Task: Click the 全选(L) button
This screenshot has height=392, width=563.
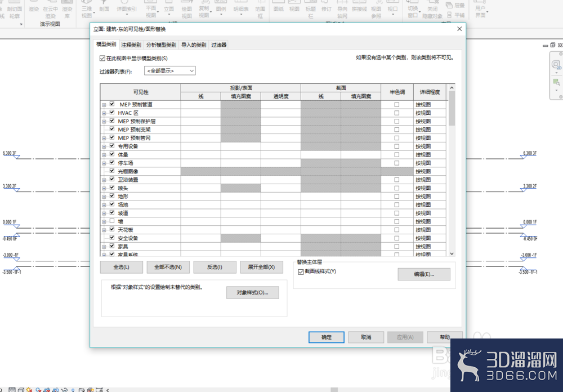Action: (122, 267)
